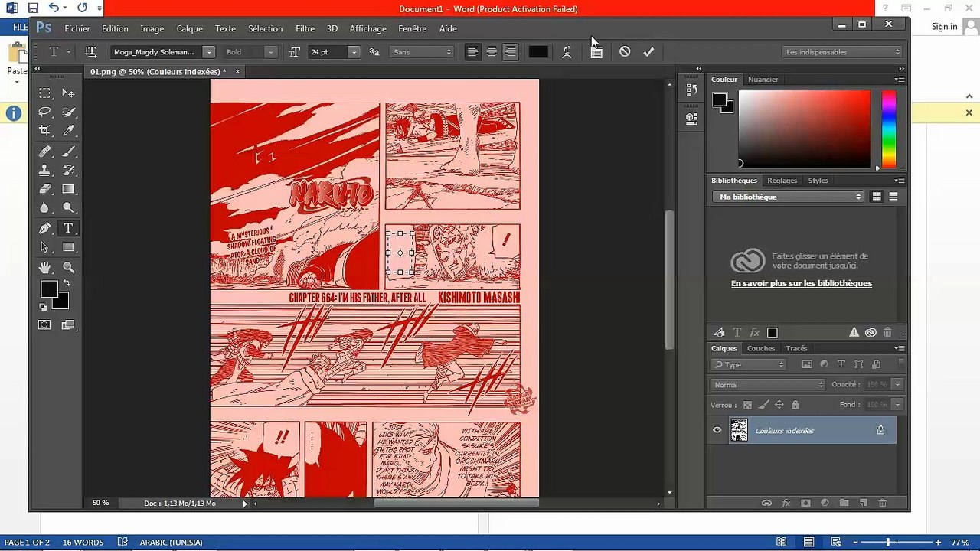Select the Zoom tool
The width and height of the screenshot is (980, 551).
tap(68, 267)
